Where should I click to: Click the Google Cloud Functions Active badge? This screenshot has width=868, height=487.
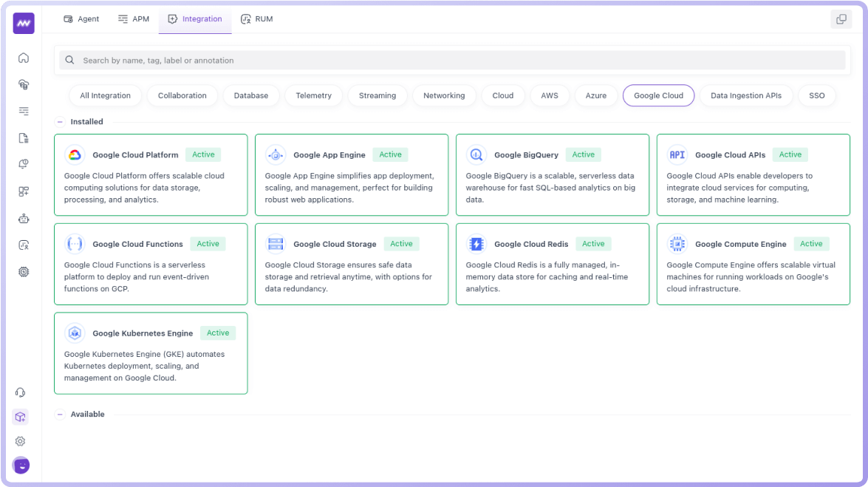tap(208, 244)
